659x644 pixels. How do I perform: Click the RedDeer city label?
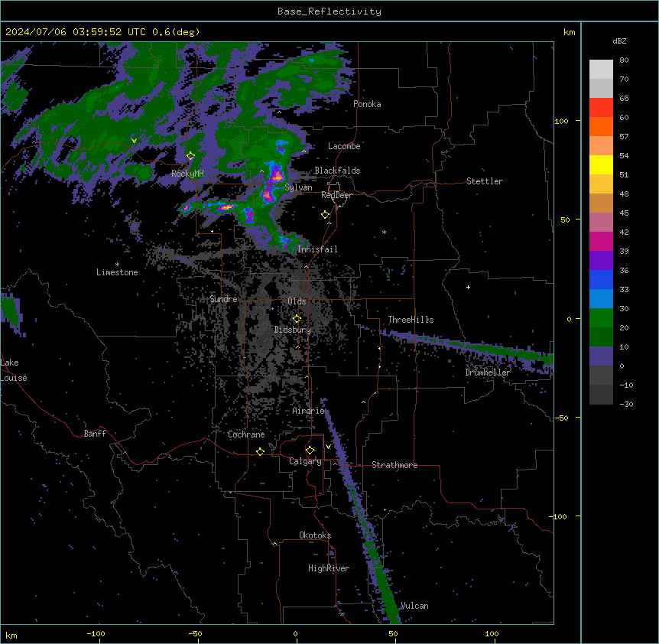[336, 195]
